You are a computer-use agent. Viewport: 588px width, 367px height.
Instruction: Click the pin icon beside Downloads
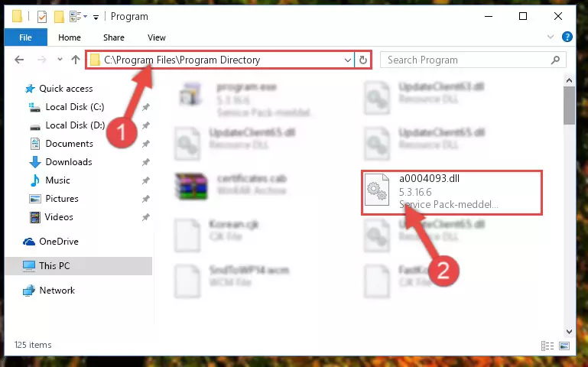click(146, 162)
